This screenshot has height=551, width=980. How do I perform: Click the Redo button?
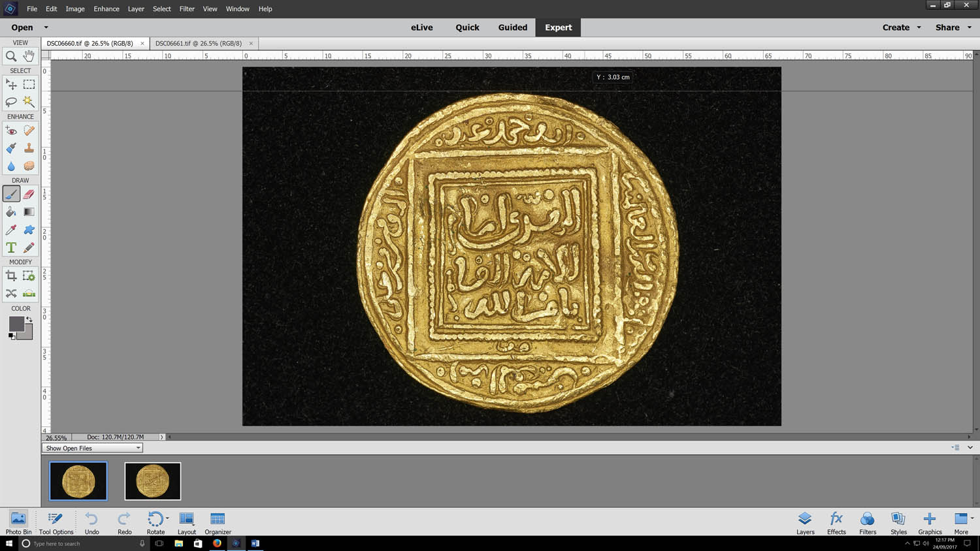click(124, 523)
